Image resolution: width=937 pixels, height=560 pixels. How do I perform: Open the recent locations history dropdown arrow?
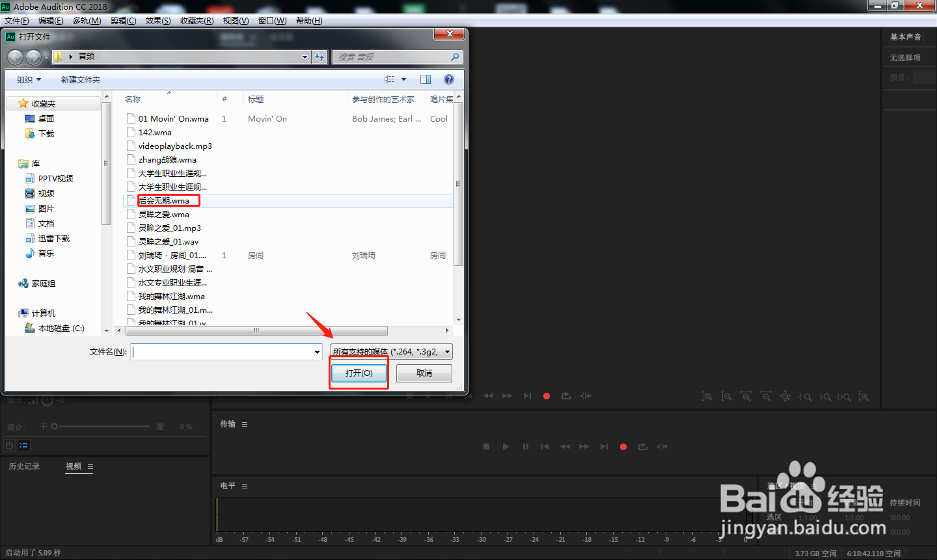click(46, 59)
